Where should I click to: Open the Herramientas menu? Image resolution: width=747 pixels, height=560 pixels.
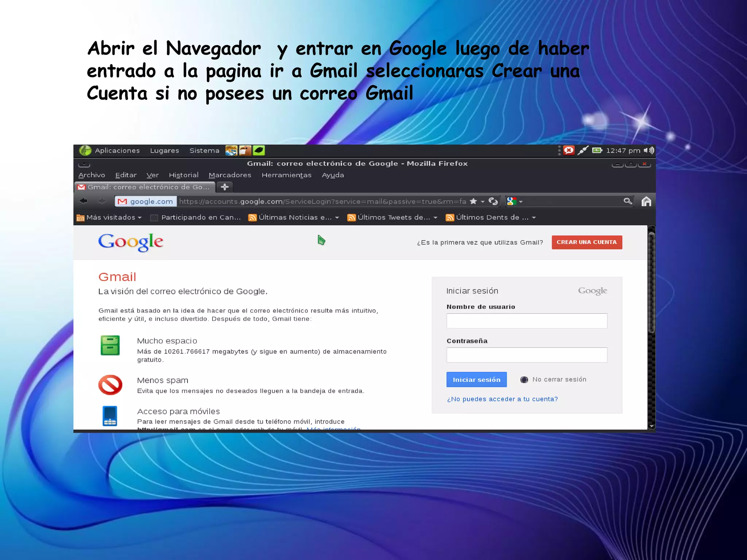[x=286, y=175]
